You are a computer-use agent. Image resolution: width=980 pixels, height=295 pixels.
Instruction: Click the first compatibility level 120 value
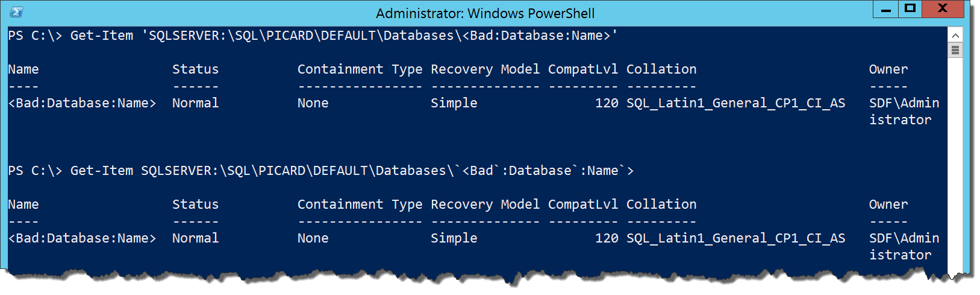point(607,103)
